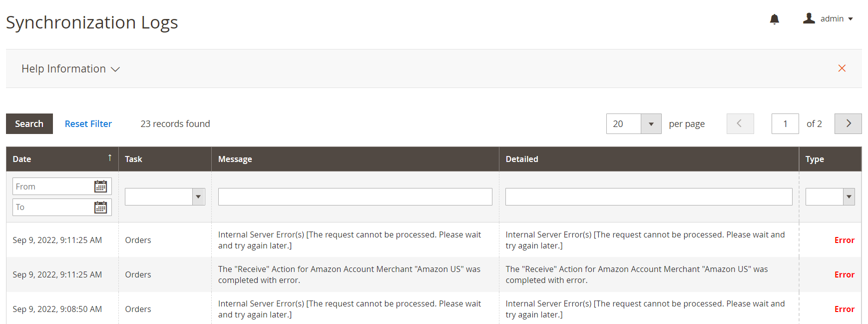Screen dimensions: 868x324
Task: Click the admin user avatar icon
Action: click(809, 18)
